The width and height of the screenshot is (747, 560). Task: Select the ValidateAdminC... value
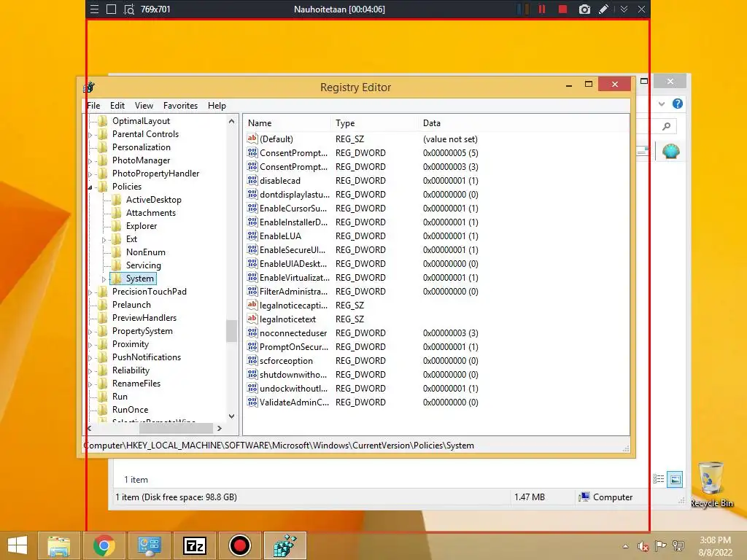point(294,402)
